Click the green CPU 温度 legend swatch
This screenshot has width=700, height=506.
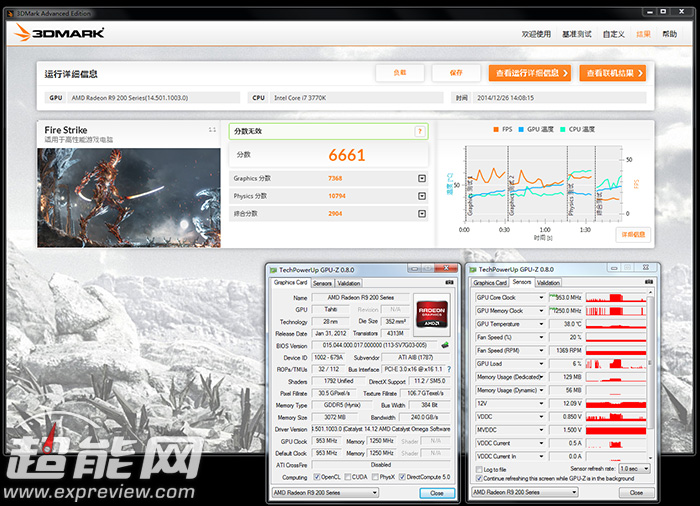coord(562,130)
